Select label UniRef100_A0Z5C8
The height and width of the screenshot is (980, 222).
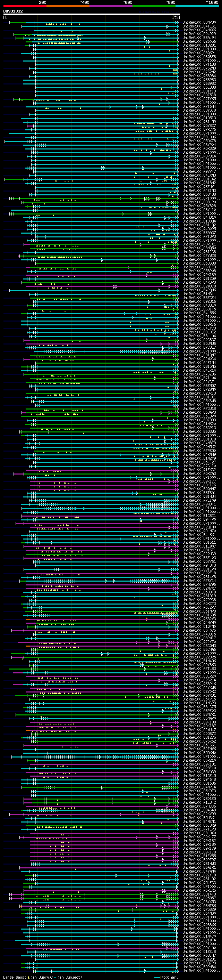click(x=199, y=95)
